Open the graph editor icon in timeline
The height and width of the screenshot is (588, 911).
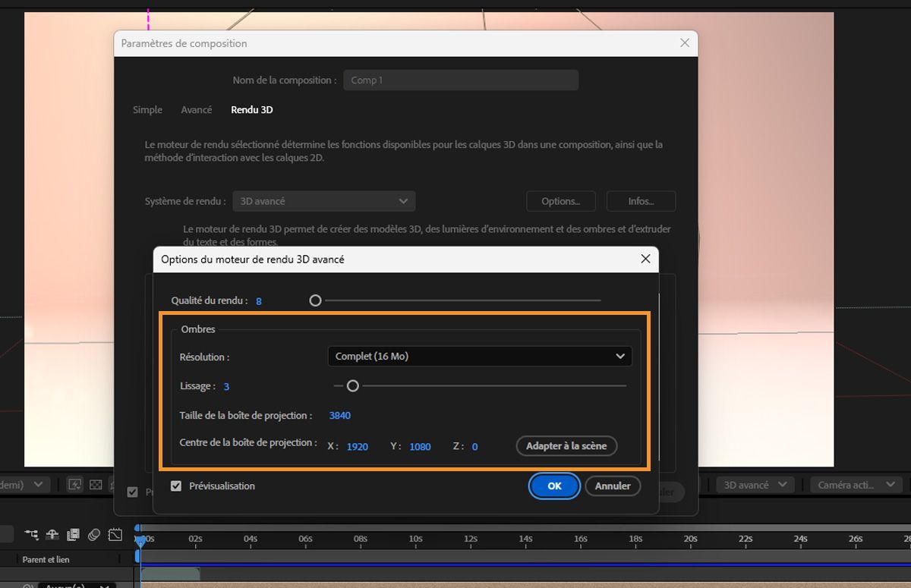[115, 535]
